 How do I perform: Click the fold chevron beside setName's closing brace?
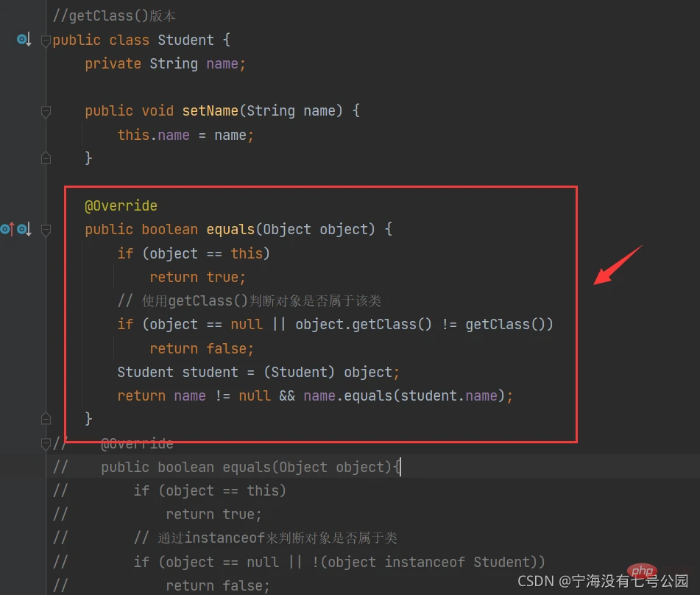coord(46,158)
